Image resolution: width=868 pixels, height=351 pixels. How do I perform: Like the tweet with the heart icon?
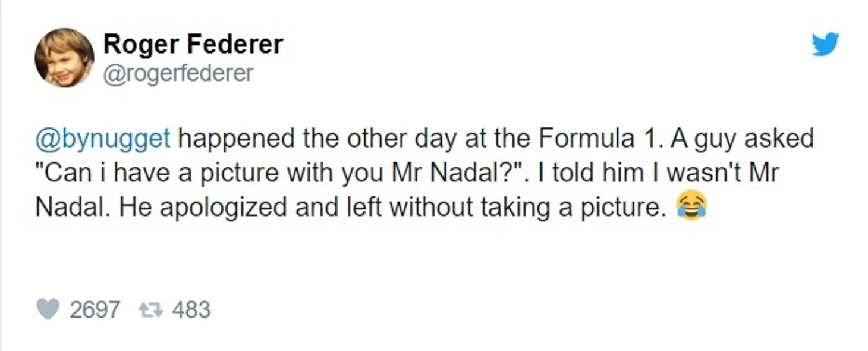click(x=48, y=309)
